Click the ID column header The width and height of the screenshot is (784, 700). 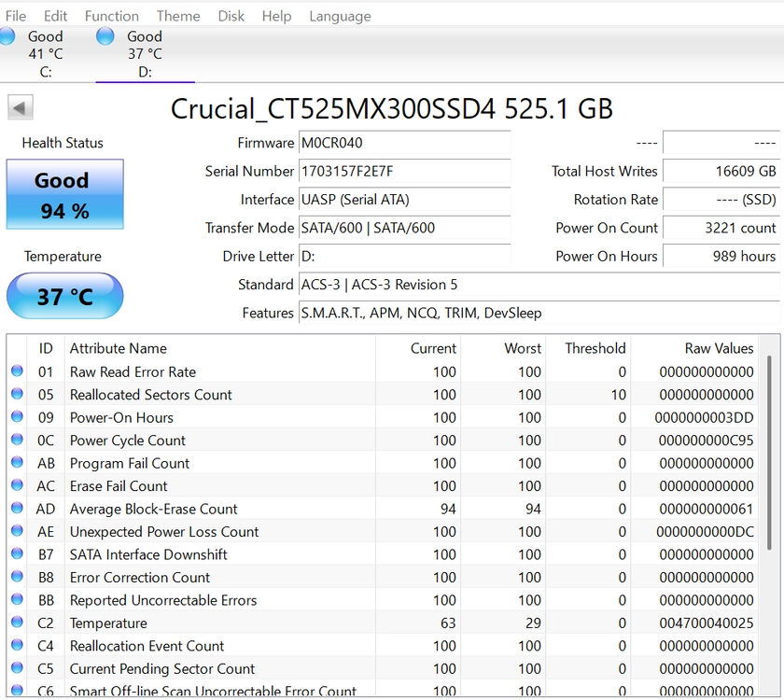(46, 348)
